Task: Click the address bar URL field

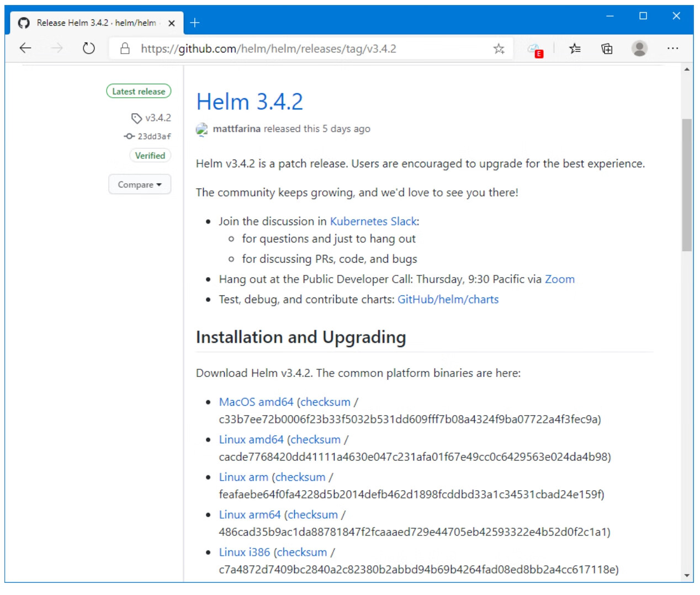Action: [309, 49]
